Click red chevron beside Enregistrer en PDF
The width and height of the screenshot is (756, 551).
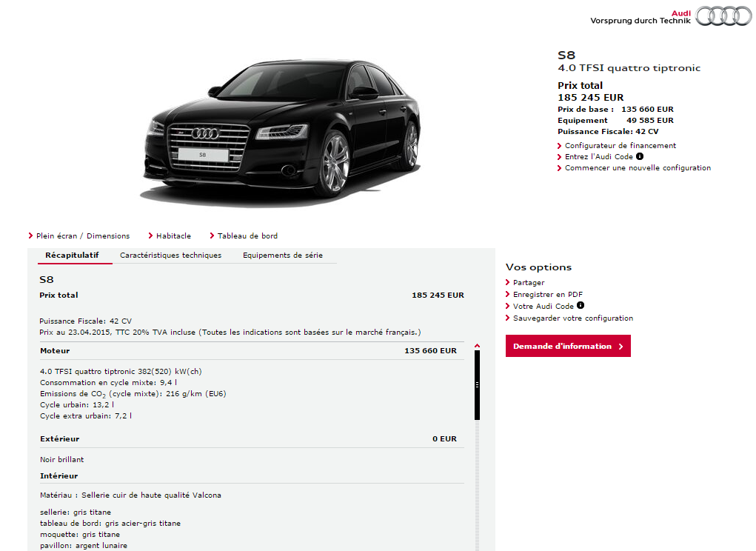508,295
